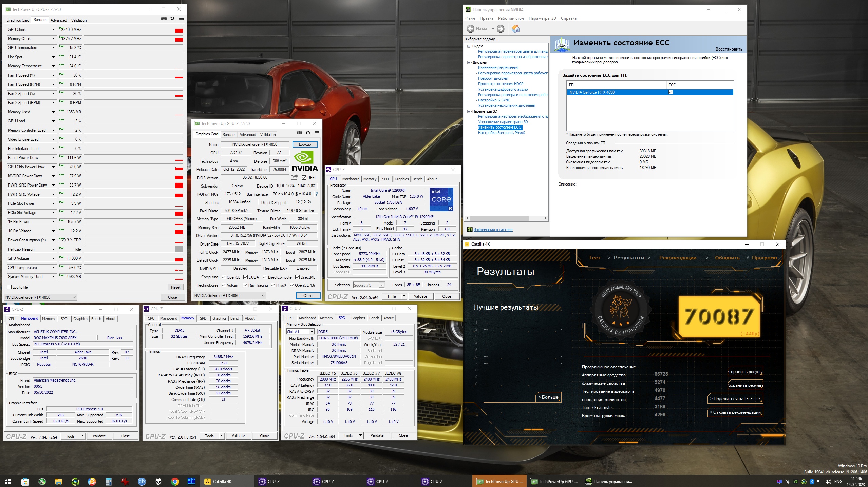This screenshot has width=868, height=487.
Task: Click Reset button in GPU-Z Sensors
Action: pos(176,287)
